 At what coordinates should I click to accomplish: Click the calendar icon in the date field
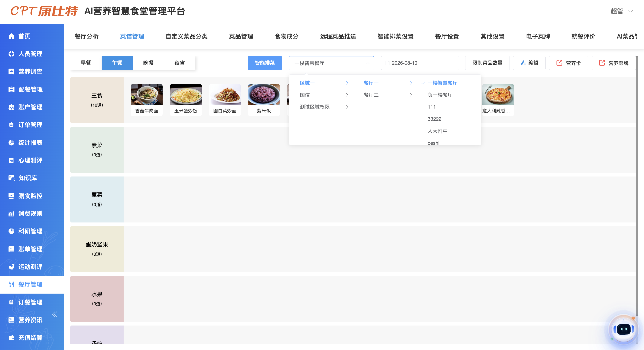387,63
